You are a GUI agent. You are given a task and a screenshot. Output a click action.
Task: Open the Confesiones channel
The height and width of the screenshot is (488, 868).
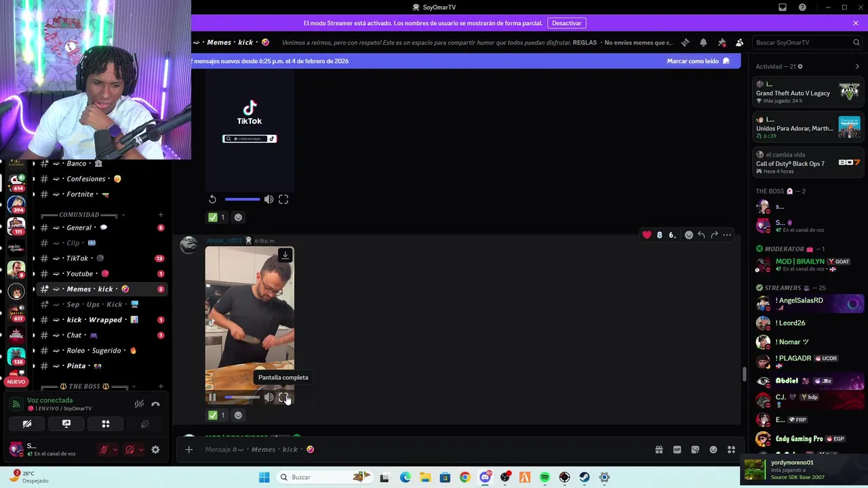point(102,179)
